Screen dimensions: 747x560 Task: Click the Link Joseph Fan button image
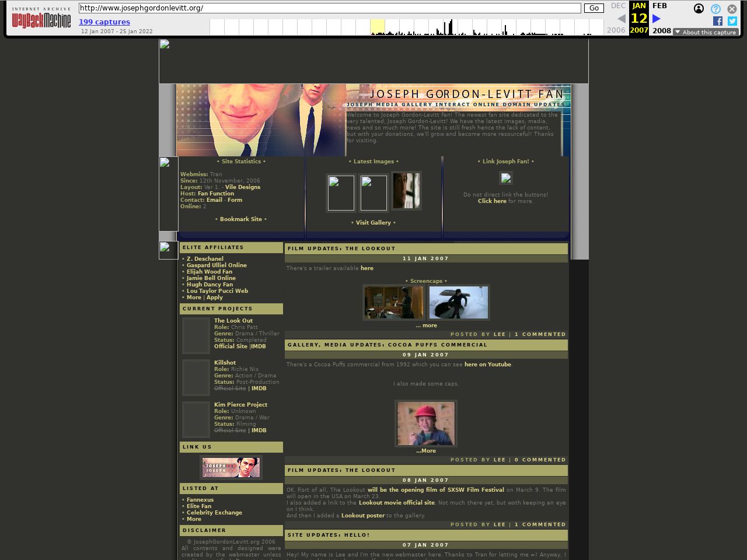pyautogui.click(x=506, y=178)
